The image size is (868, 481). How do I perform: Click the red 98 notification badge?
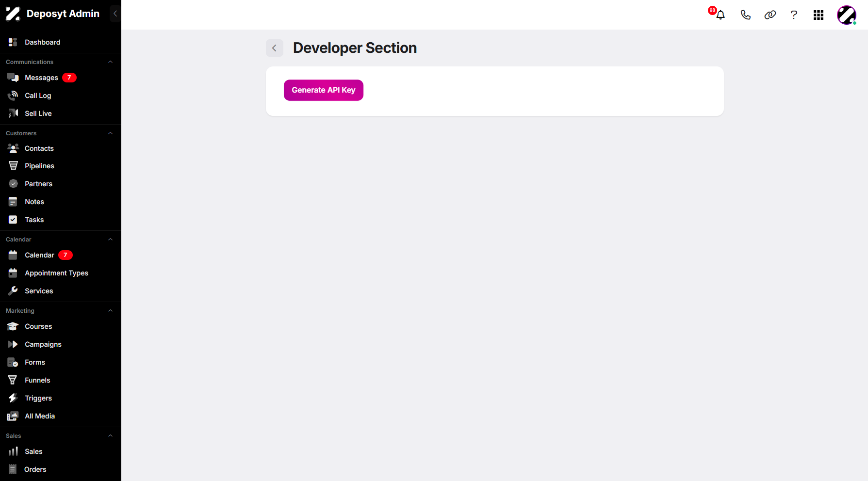pos(712,10)
